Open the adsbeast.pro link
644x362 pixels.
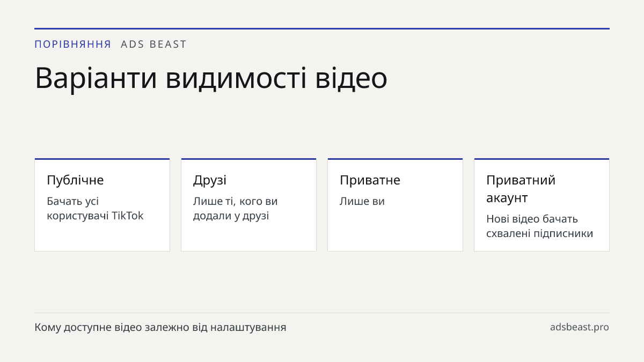(580, 327)
